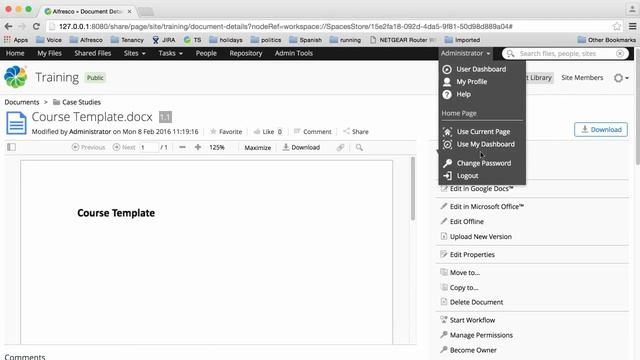
Task: Zoom in with the plus icon
Action: [198, 147]
